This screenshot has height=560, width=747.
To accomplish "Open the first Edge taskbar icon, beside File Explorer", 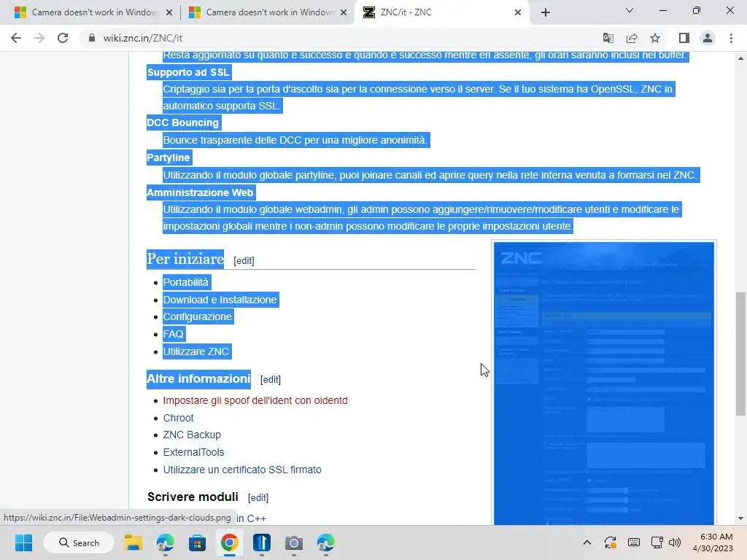I will tap(166, 542).
